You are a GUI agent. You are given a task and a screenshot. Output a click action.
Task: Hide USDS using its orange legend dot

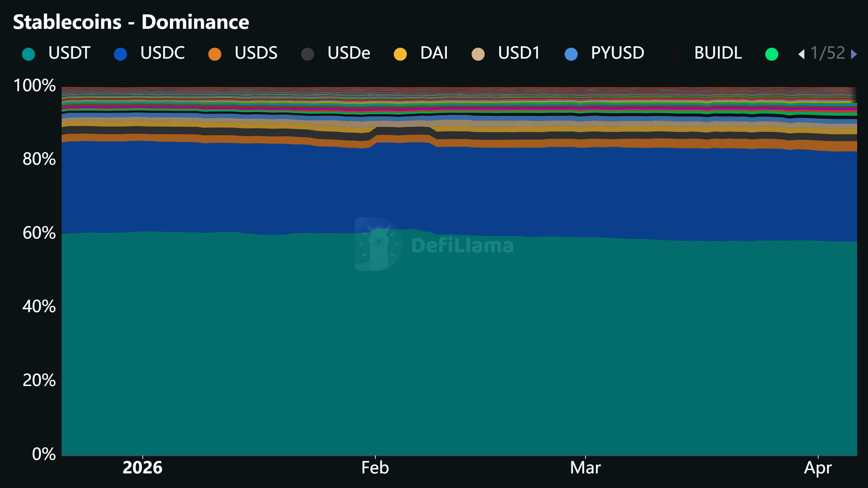coord(215,54)
